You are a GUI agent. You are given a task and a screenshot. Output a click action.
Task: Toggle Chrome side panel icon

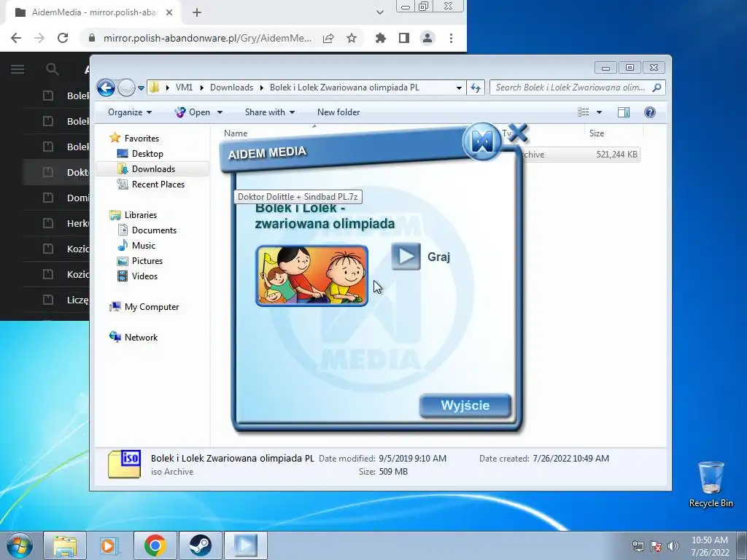(404, 38)
